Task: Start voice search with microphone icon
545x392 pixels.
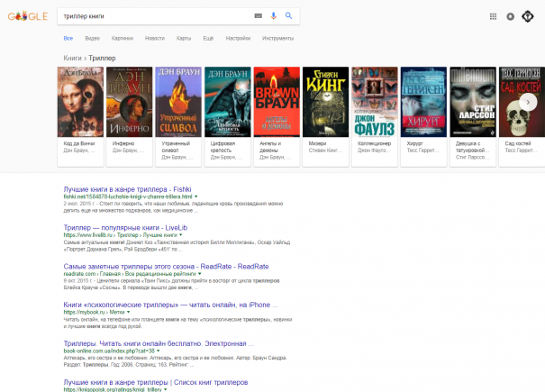Action: click(x=274, y=16)
